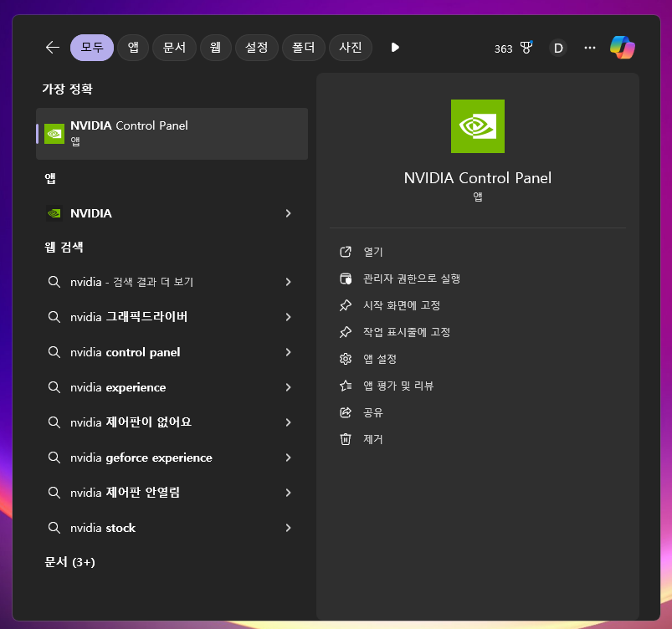
Task: Click the small NVIDIA app icon in apps list
Action: click(x=54, y=213)
